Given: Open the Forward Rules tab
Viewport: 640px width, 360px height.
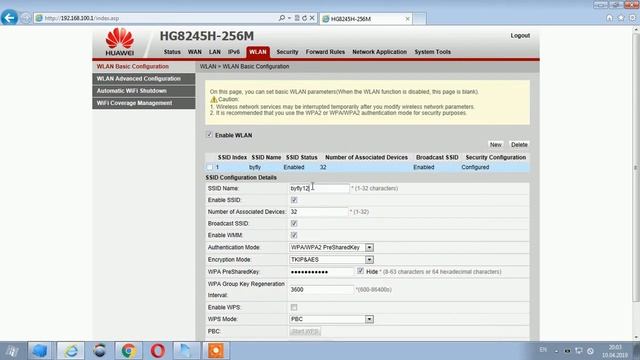Looking at the screenshot, I should point(325,52).
